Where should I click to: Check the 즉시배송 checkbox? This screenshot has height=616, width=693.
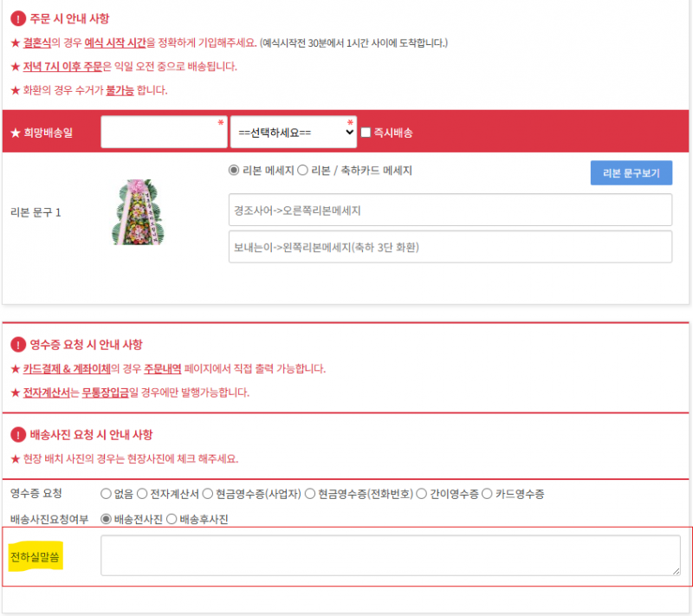pyautogui.click(x=366, y=133)
